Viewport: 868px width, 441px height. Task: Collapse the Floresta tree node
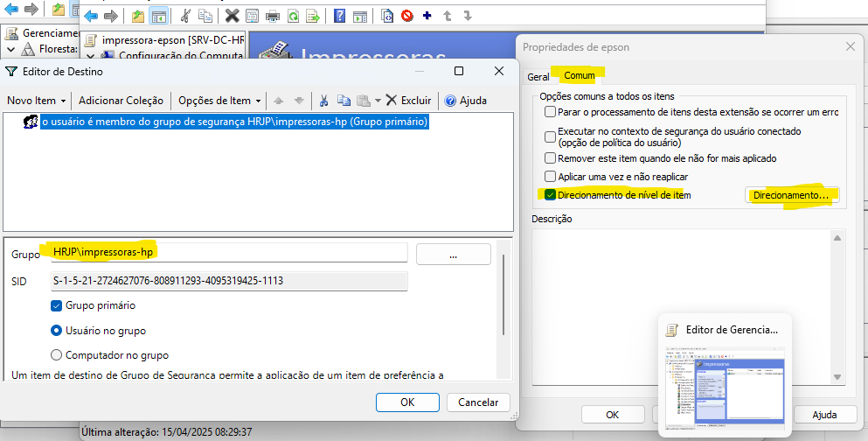pyautogui.click(x=9, y=49)
